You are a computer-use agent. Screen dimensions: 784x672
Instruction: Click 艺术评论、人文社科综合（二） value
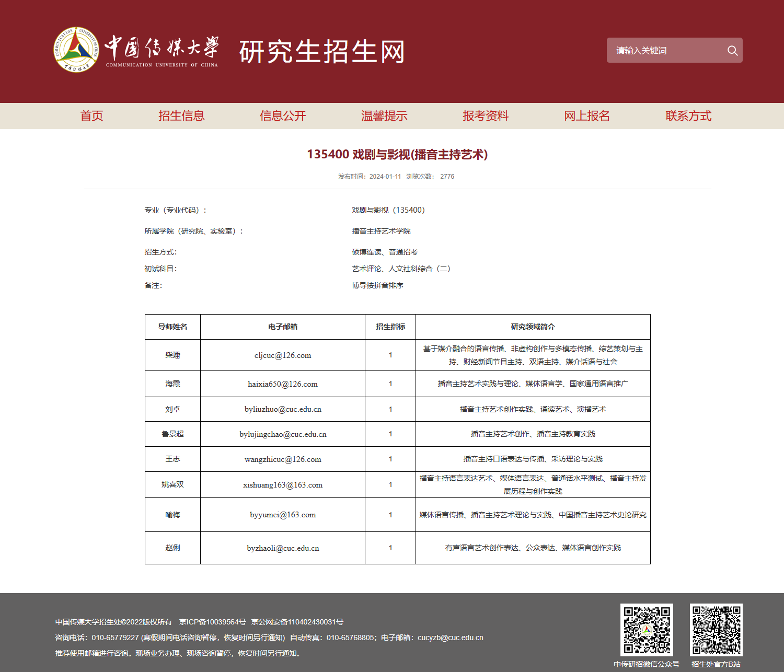pos(401,269)
